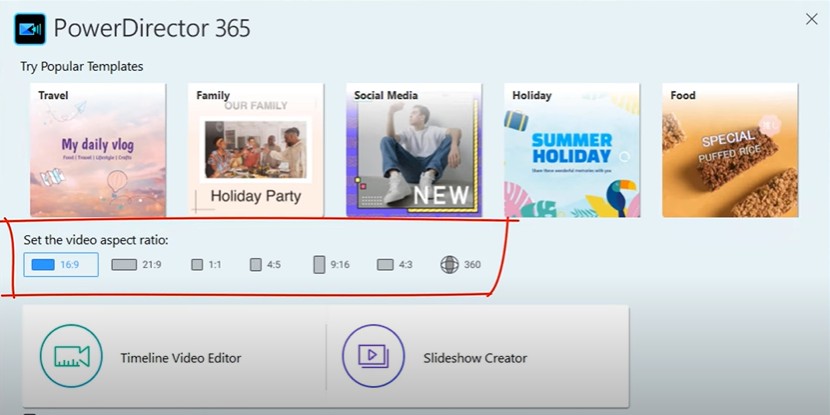Select the Food puffed rice template
830x415 pixels.
[x=730, y=150]
